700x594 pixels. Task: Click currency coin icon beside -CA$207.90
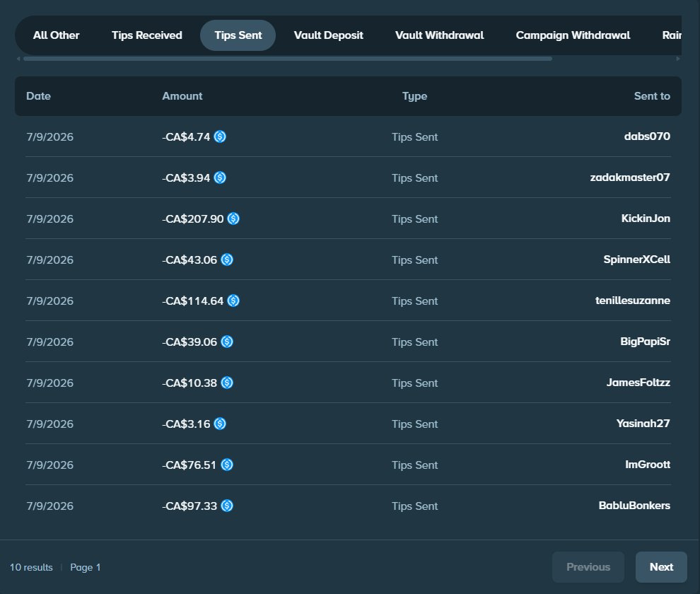233,219
